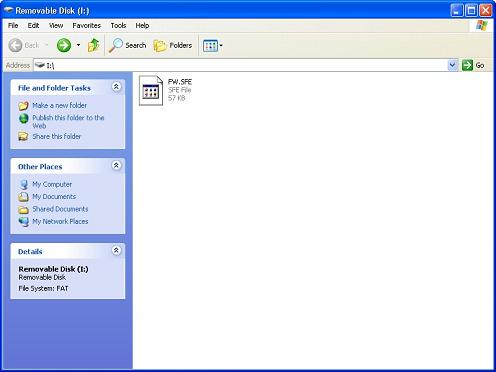Click Publish this folder to the Web
The height and width of the screenshot is (372, 496).
point(68,122)
